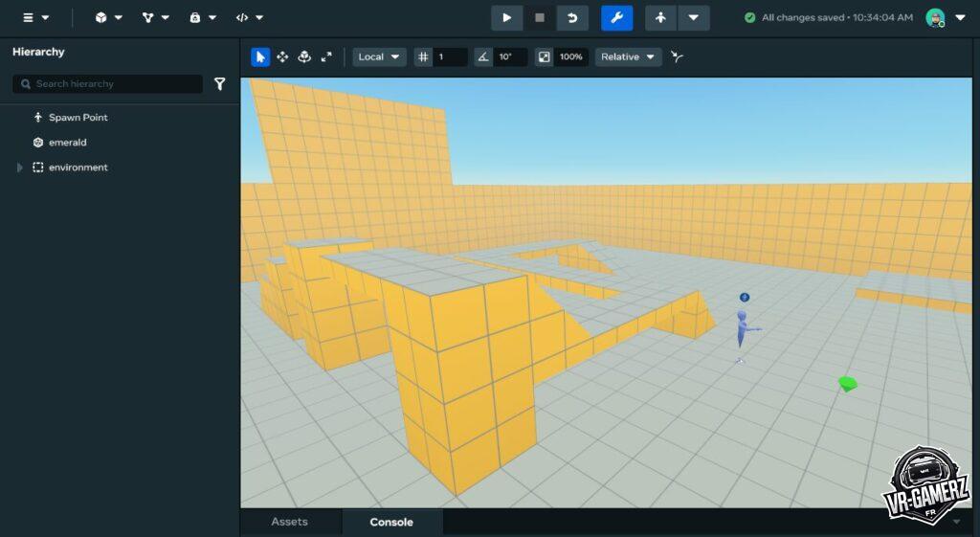The image size is (980, 537).
Task: Toggle rotation angle snap icon
Action: [x=484, y=57]
